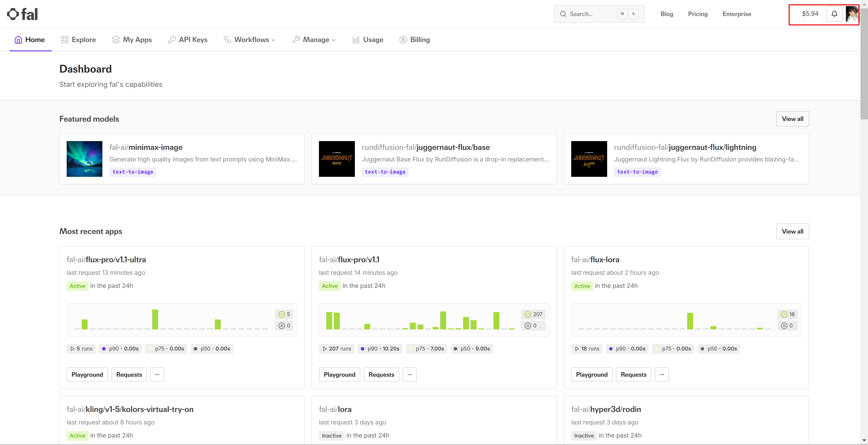Open Playground for flux-lora
The image size is (868, 445).
tap(592, 374)
